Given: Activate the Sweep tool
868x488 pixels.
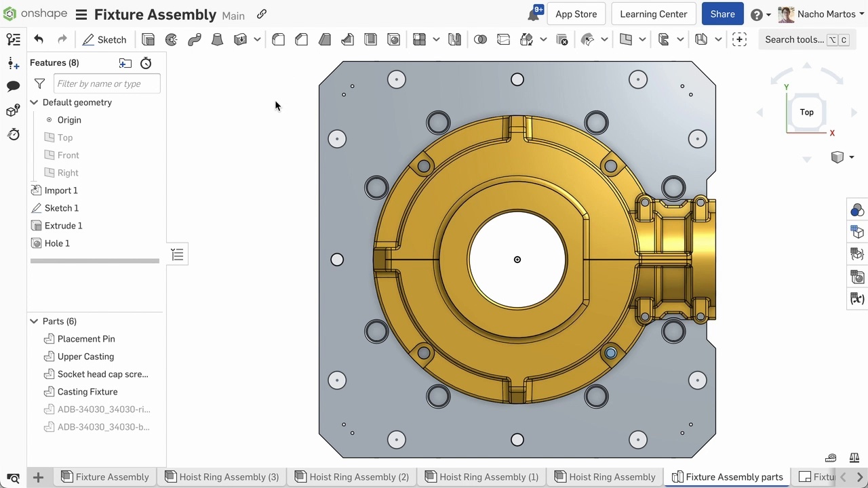Looking at the screenshot, I should (x=195, y=40).
